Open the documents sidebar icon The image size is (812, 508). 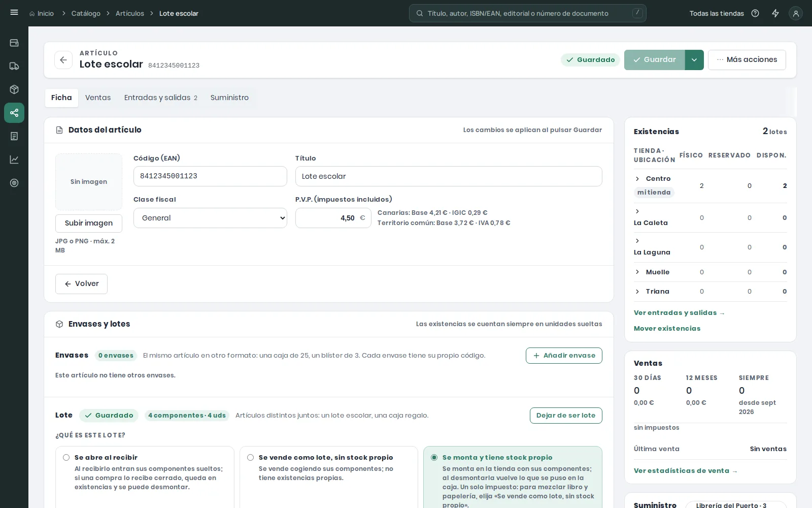(x=14, y=136)
